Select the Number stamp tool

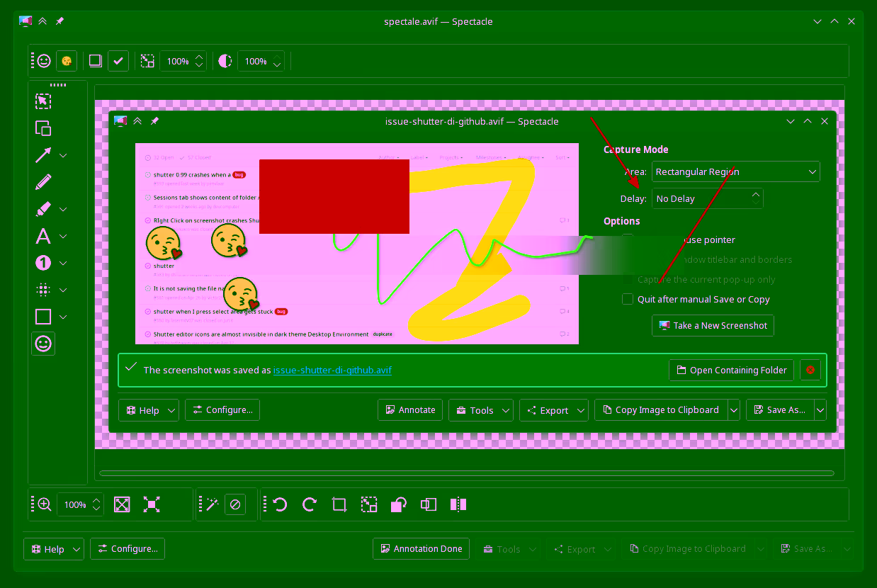43,263
